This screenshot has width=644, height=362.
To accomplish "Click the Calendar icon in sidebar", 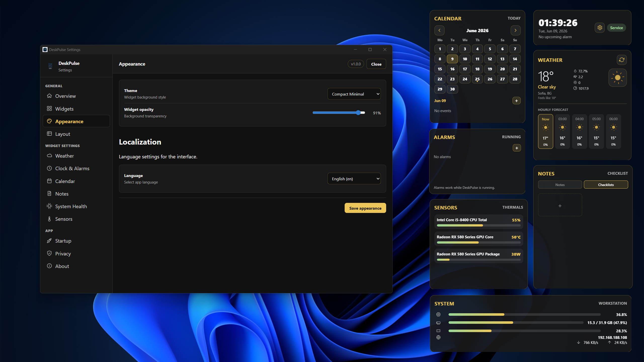I will [49, 181].
